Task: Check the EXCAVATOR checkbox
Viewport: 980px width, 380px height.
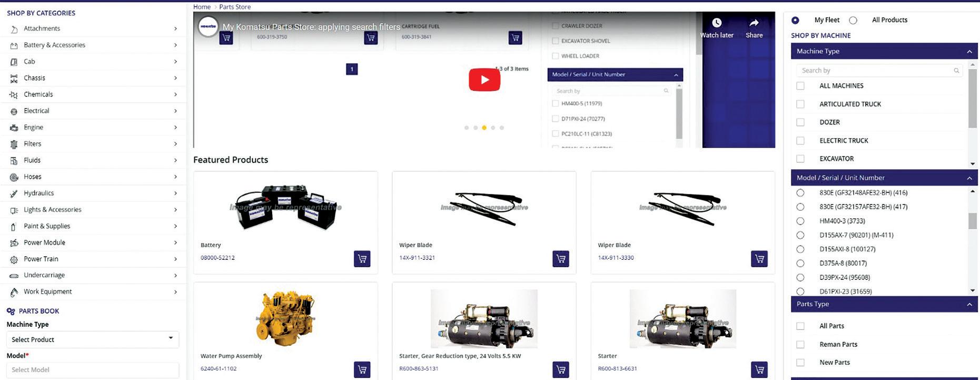Action: [800, 159]
